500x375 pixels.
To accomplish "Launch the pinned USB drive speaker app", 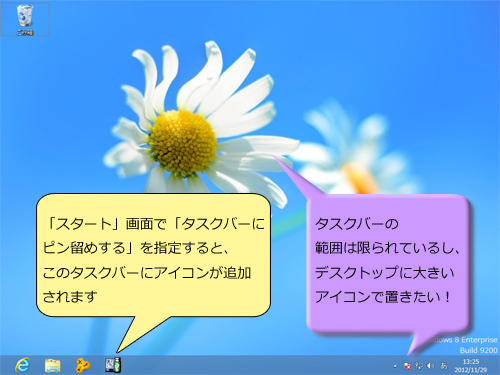I will coord(113,365).
